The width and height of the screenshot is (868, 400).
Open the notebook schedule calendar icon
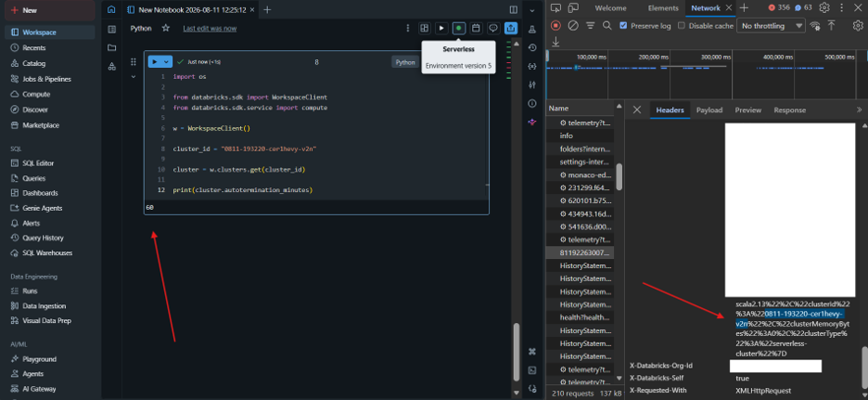(476, 28)
